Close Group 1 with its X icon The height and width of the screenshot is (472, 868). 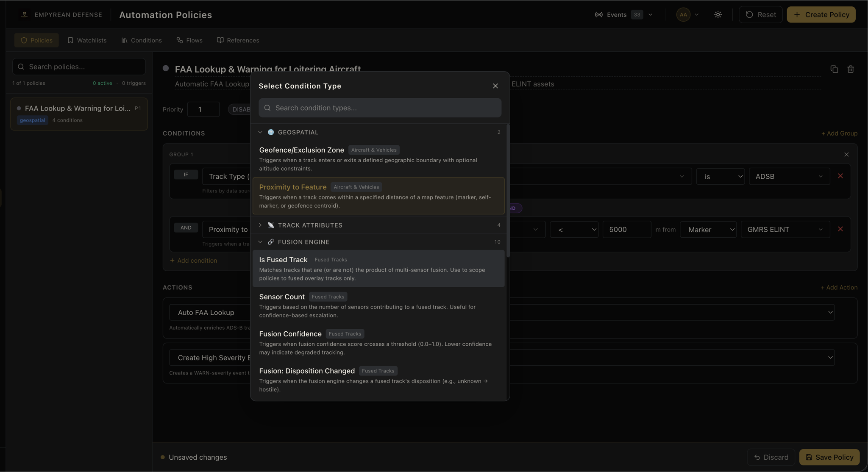pyautogui.click(x=846, y=155)
